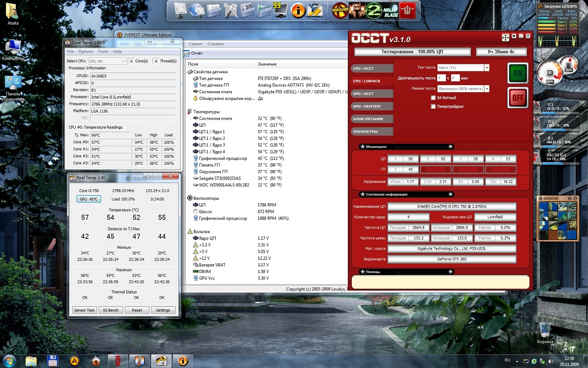Stop the test with red OFF button
The image size is (588, 368).
518,98
